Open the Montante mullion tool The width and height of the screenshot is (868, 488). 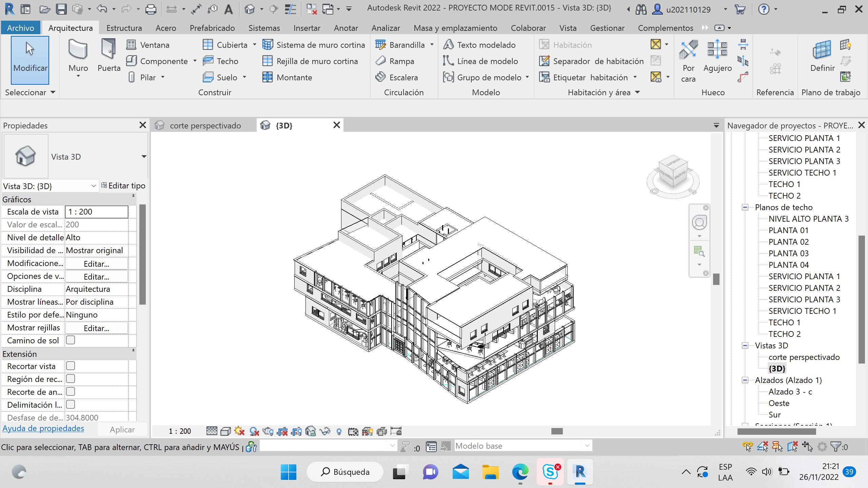288,77
